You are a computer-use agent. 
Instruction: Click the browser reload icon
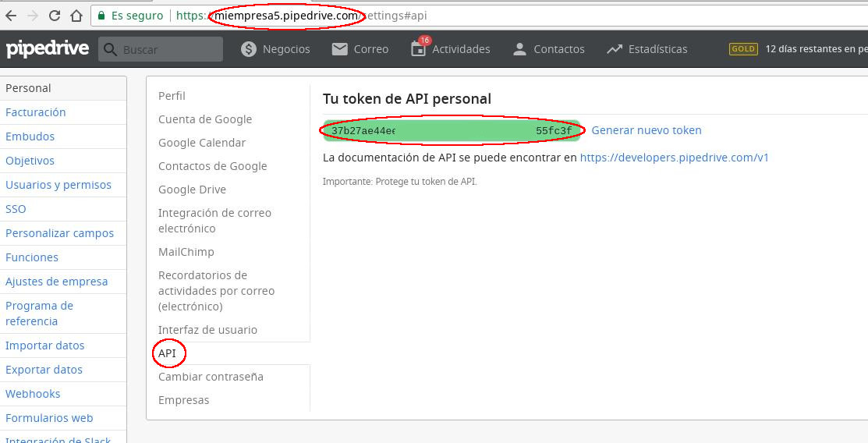pos(55,16)
